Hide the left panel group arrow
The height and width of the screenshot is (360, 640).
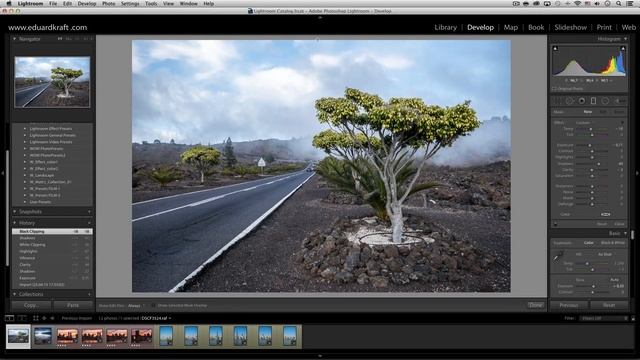coord(2,173)
